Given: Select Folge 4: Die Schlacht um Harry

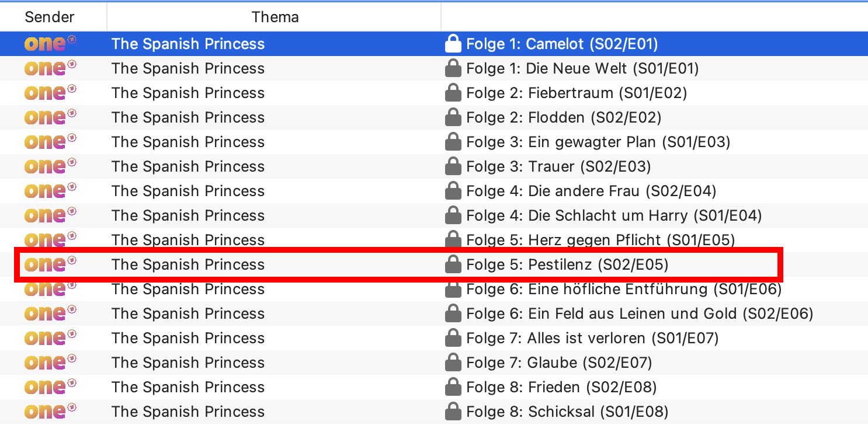Looking at the screenshot, I should tap(434, 215).
